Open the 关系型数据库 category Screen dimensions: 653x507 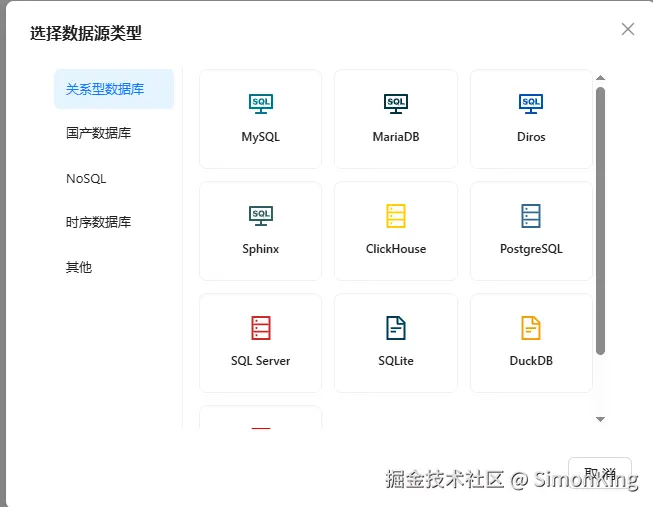(x=114, y=89)
